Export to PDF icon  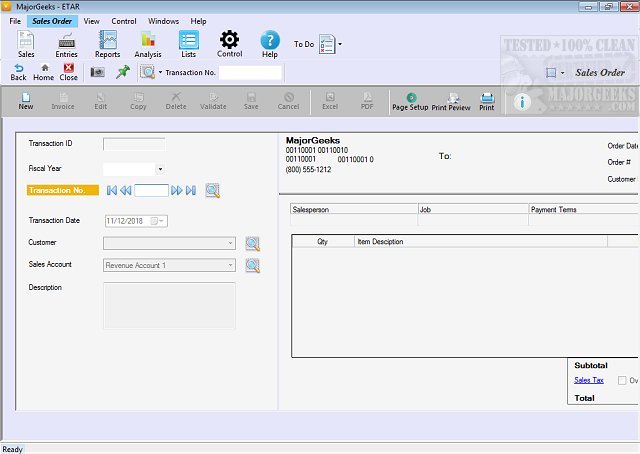pyautogui.click(x=367, y=101)
